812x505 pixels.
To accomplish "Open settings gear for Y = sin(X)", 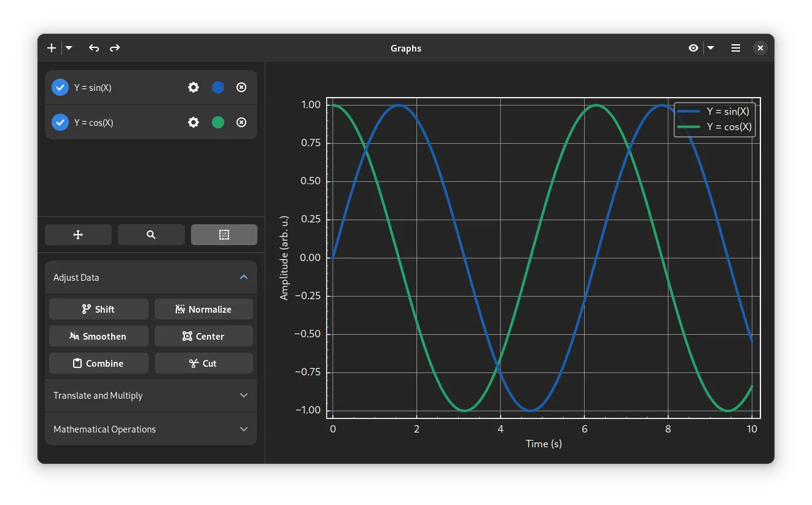I will [193, 87].
